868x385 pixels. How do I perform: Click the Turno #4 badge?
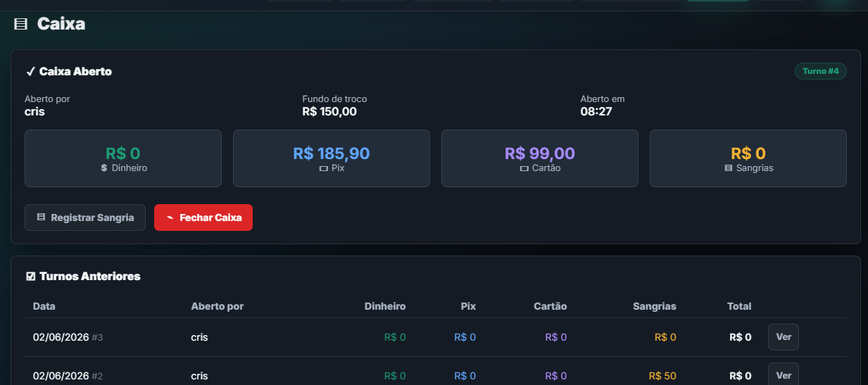821,71
